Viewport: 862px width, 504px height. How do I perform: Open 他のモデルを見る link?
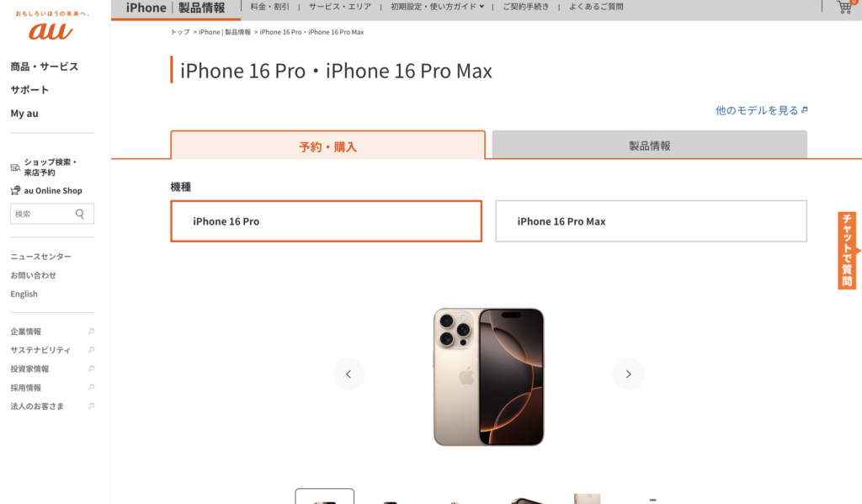coord(761,110)
